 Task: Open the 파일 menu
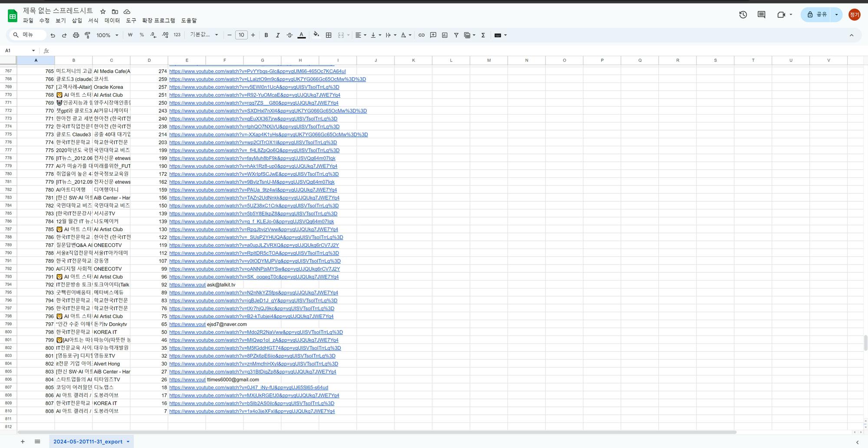point(28,20)
